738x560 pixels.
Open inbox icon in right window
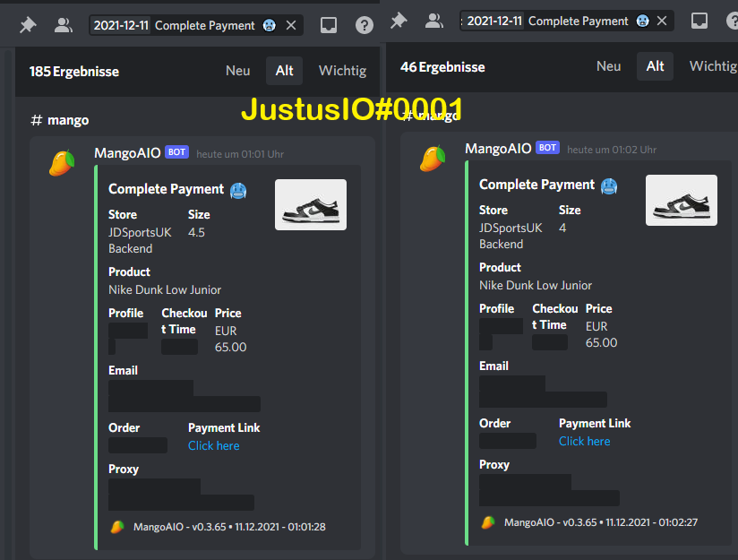699,21
